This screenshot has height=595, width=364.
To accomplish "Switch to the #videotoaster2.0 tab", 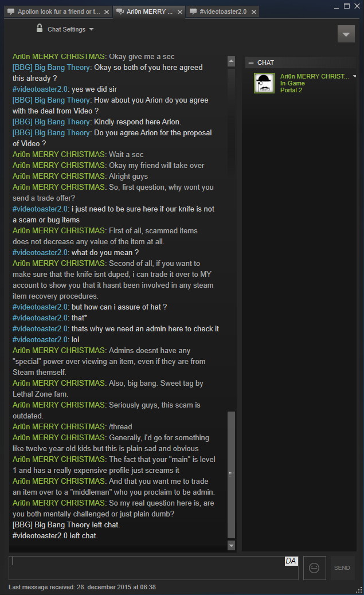I will pyautogui.click(x=223, y=12).
